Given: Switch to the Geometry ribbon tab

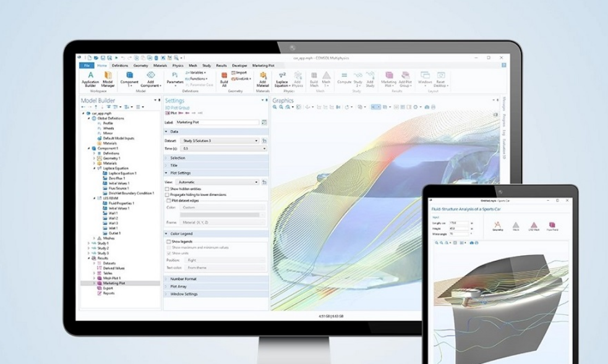Looking at the screenshot, I should click(140, 66).
